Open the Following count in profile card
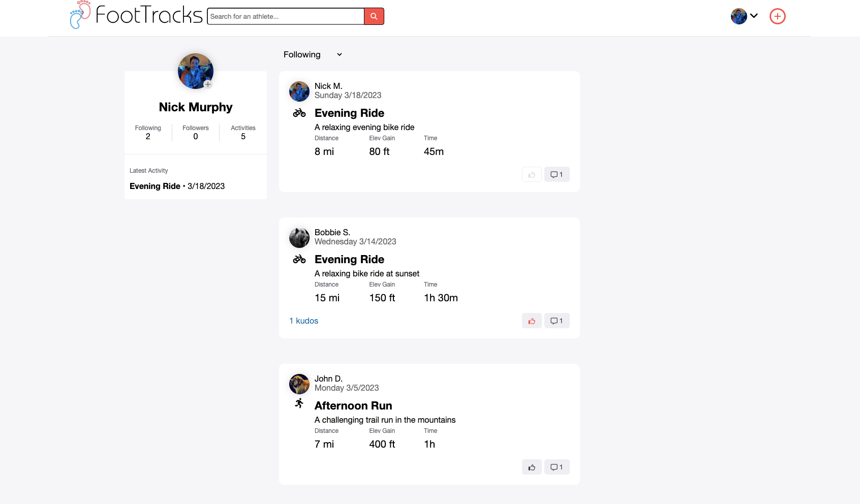The image size is (860, 504). click(148, 132)
